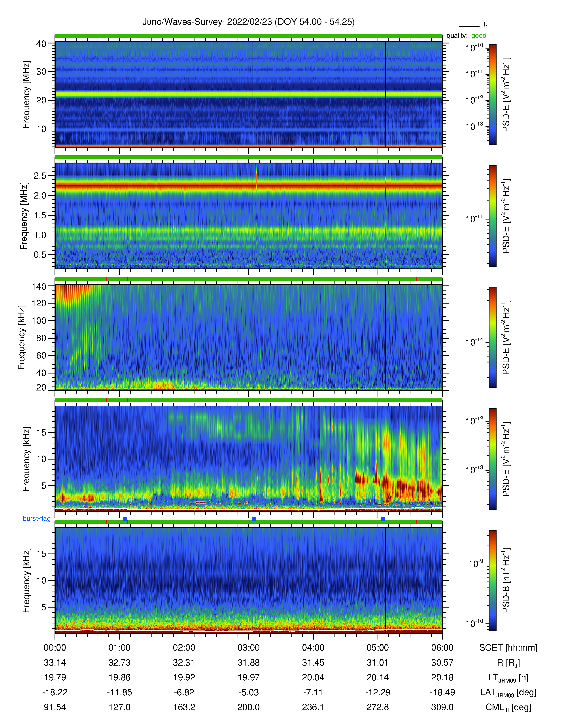Click the PSD-B color bar at bottom
Screen dimensions: 563x728
(492, 580)
